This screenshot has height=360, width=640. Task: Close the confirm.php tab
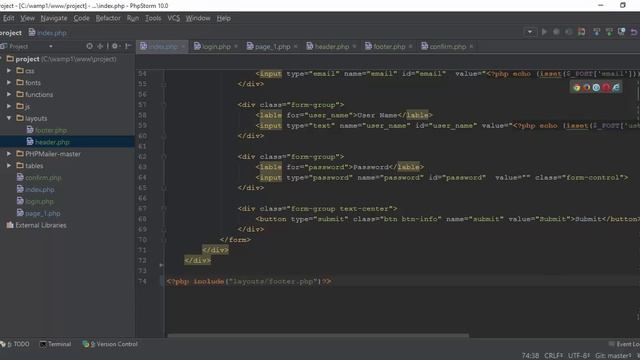(x=471, y=47)
